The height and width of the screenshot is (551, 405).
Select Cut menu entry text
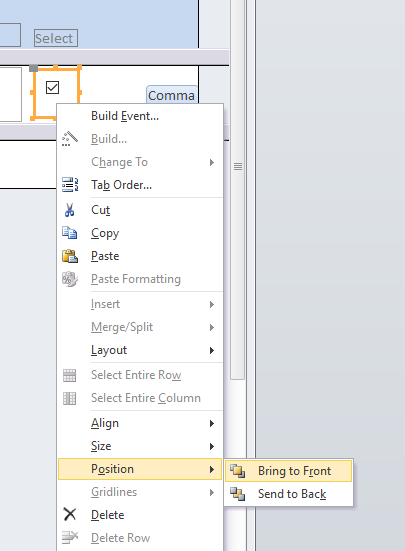(100, 210)
